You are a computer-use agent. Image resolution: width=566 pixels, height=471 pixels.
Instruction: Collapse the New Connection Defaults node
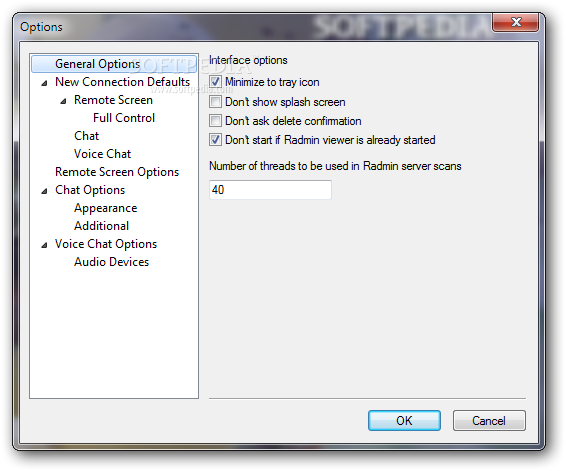coord(44,83)
